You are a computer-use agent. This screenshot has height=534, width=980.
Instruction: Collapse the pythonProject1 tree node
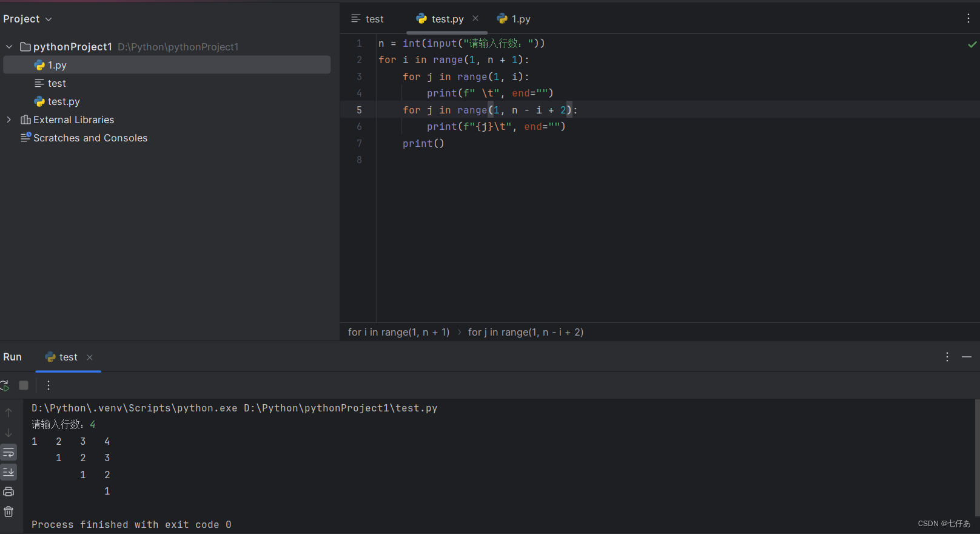[x=9, y=47]
